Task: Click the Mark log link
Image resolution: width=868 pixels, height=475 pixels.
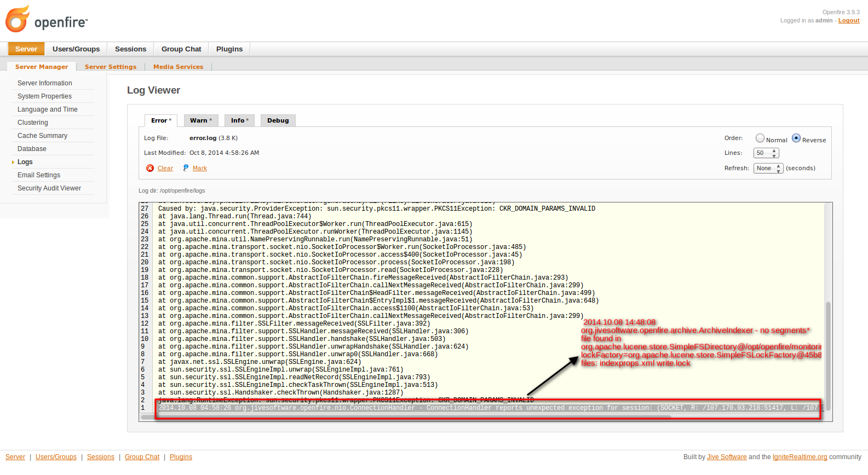Action: [200, 169]
